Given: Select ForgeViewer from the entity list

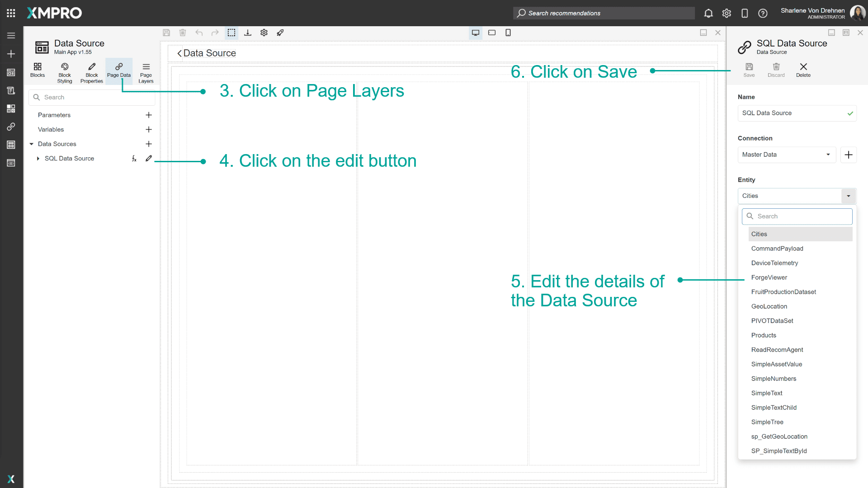Looking at the screenshot, I should coord(769,277).
